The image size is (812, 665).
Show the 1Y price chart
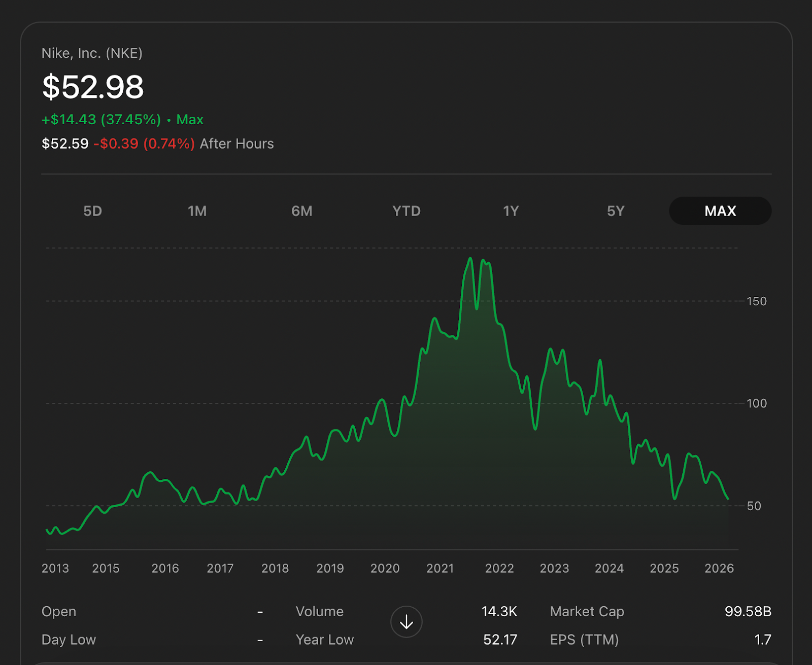511,211
